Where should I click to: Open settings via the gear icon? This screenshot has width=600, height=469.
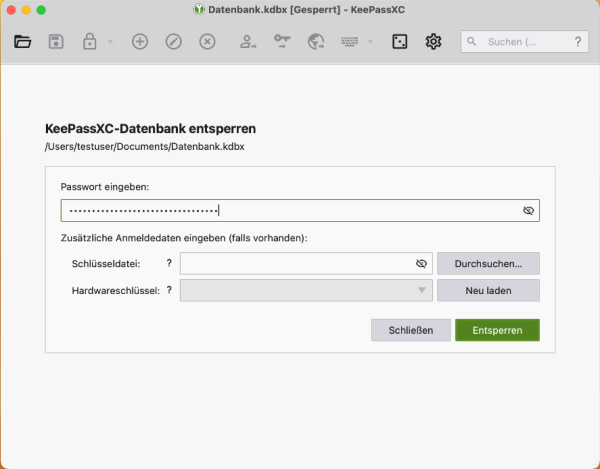433,42
